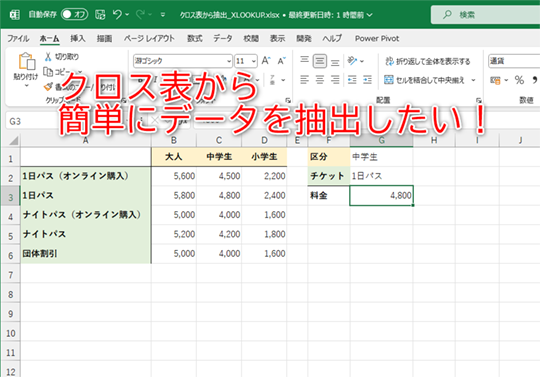This screenshot has width=540, height=377.
Task: Click the Align Left icon
Action: coord(304,80)
